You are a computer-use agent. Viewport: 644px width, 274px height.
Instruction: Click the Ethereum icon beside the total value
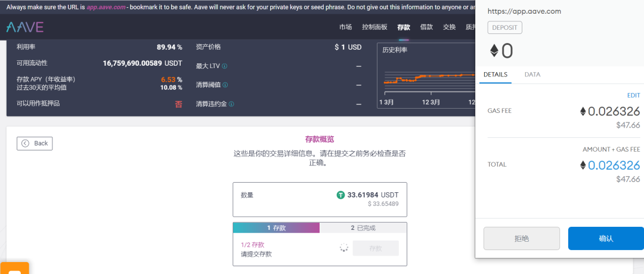coord(583,165)
